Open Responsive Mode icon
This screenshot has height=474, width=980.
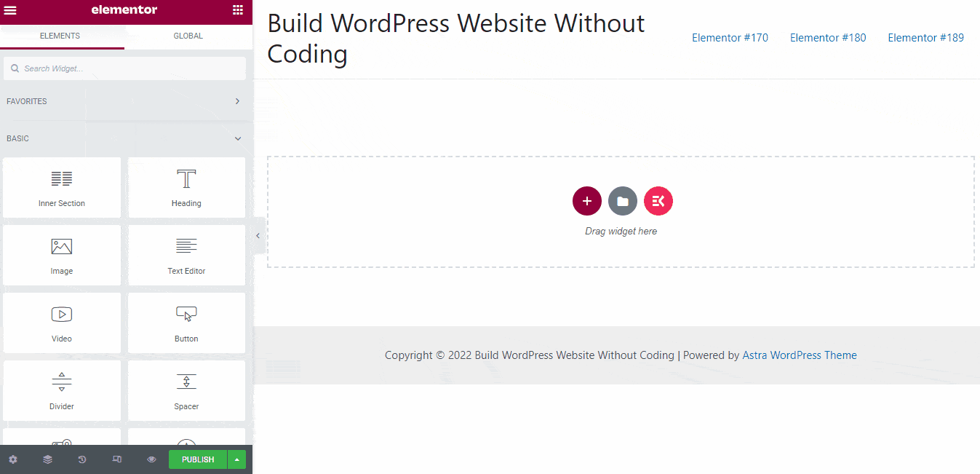click(x=117, y=459)
